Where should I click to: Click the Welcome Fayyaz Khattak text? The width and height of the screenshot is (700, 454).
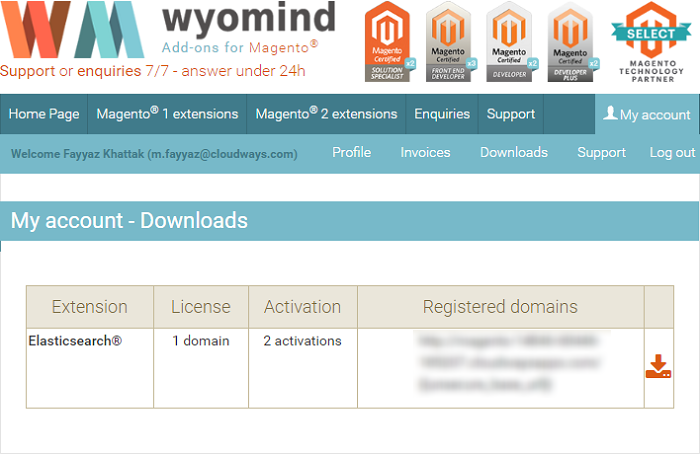[x=154, y=154]
